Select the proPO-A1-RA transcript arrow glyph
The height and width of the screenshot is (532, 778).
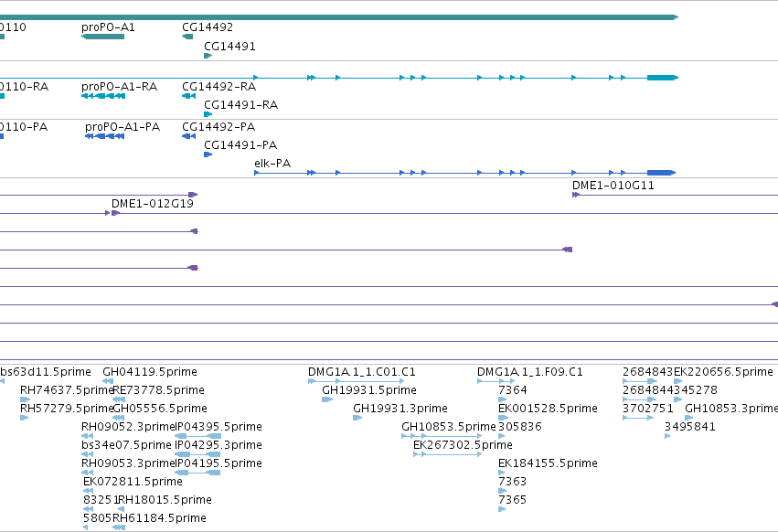(x=103, y=96)
